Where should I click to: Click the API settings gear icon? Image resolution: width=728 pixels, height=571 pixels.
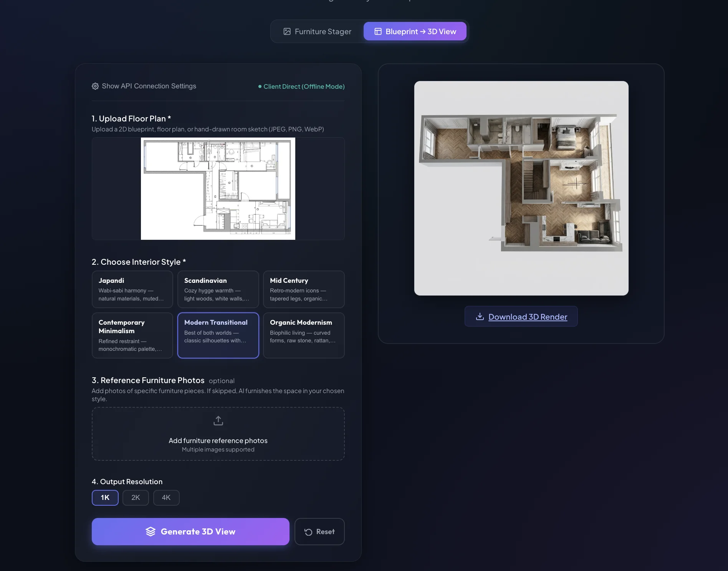[x=95, y=86]
